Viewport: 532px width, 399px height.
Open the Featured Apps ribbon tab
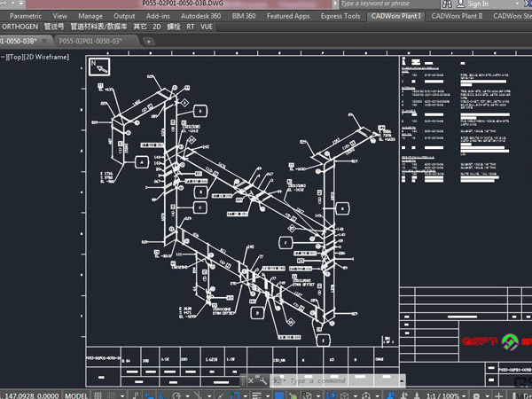click(x=288, y=16)
